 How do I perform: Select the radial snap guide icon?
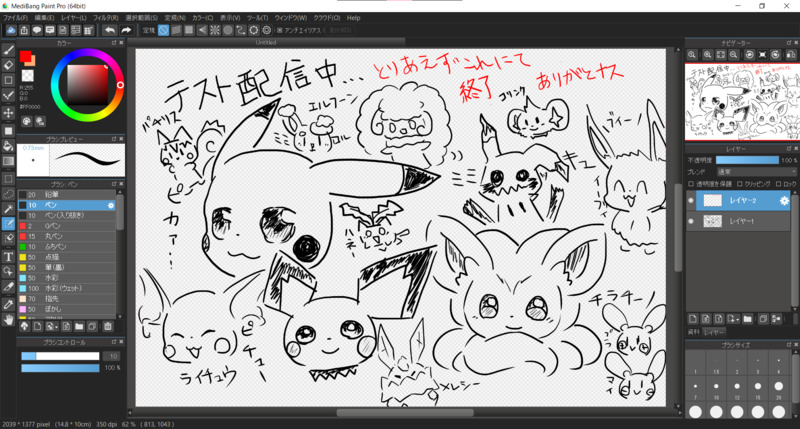pos(215,30)
